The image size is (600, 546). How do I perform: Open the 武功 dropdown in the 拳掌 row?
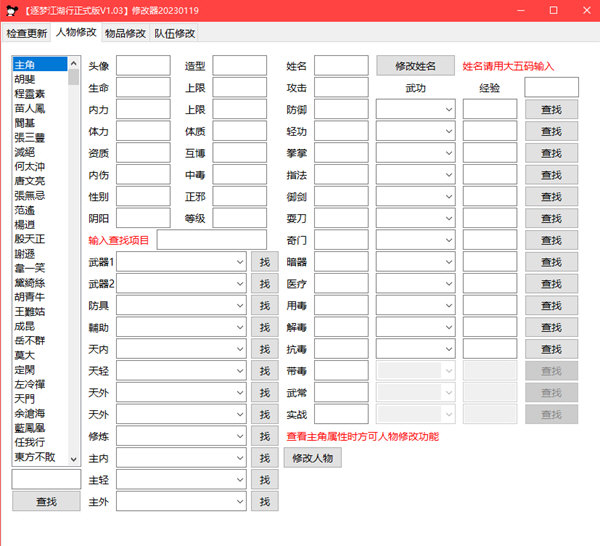(x=416, y=153)
